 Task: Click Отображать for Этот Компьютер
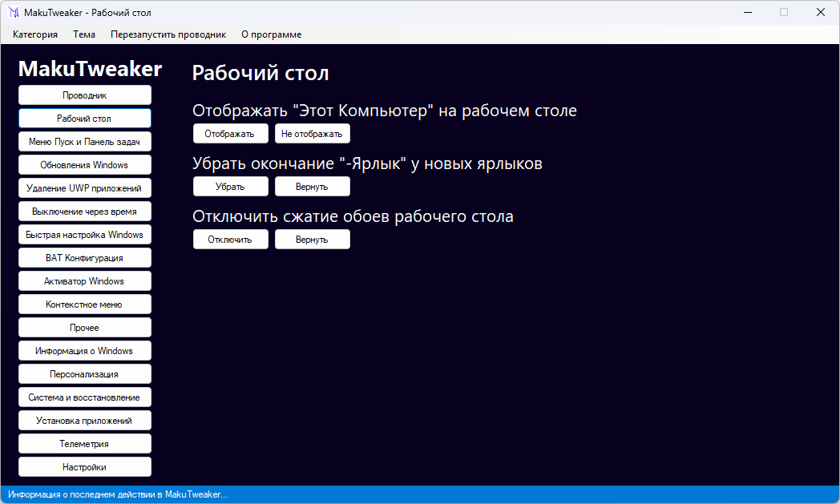click(230, 133)
